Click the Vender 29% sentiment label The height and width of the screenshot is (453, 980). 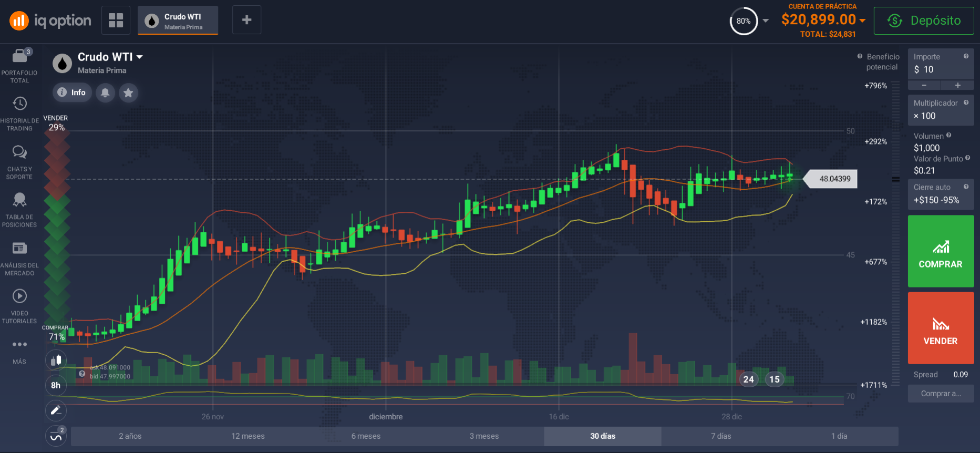tap(56, 123)
